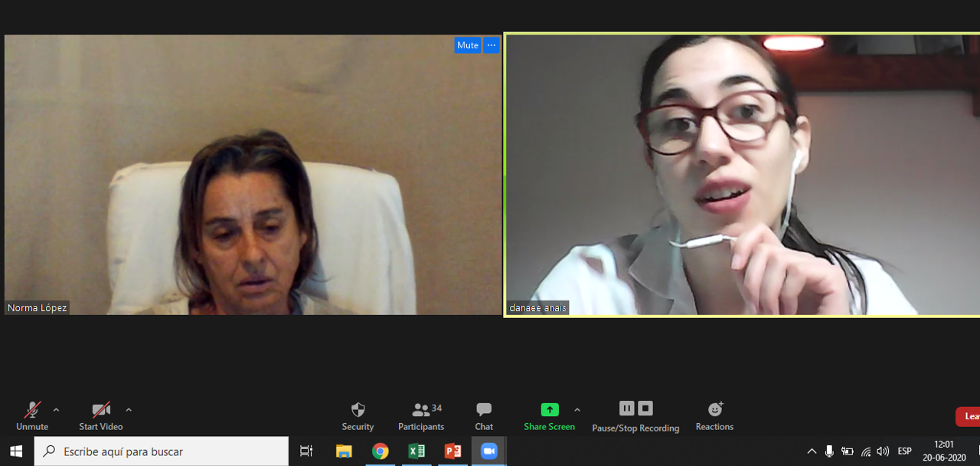Adjust volume from the system tray speaker icon
Screen dimensions: 980x466
click(x=883, y=451)
